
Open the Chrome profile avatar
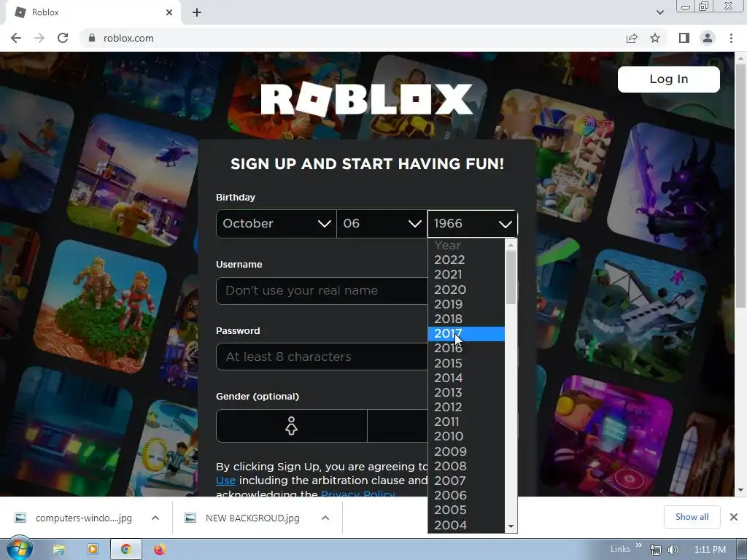pyautogui.click(x=708, y=38)
